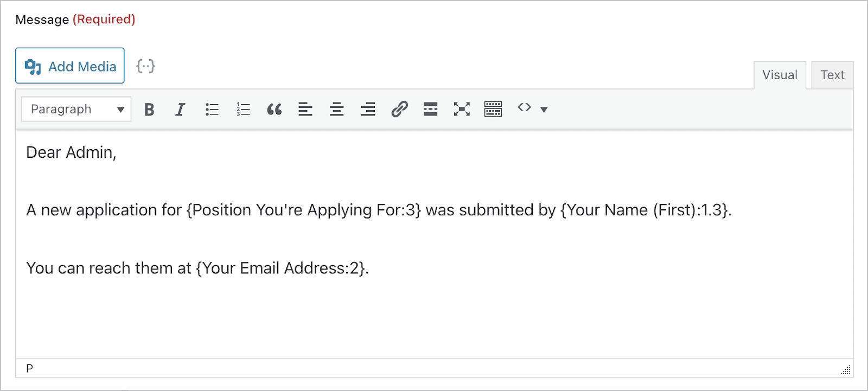Insert a hyperlink
The image size is (868, 391).
(x=399, y=109)
